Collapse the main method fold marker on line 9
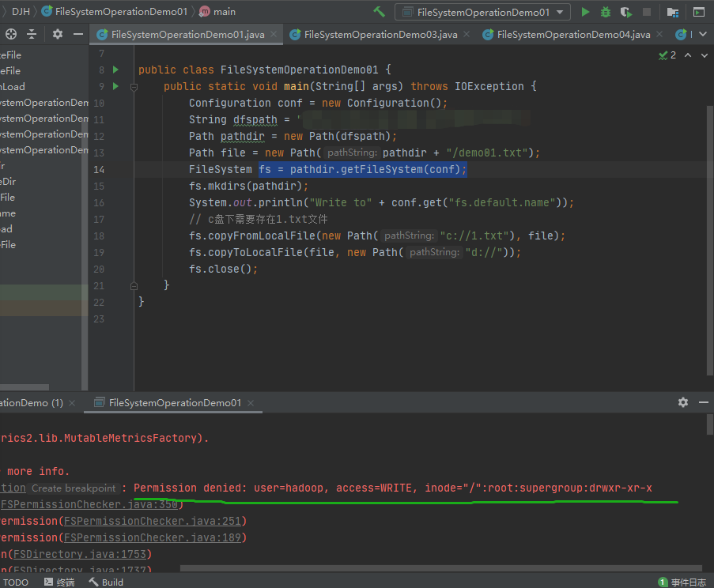The image size is (714, 588). pyautogui.click(x=134, y=86)
